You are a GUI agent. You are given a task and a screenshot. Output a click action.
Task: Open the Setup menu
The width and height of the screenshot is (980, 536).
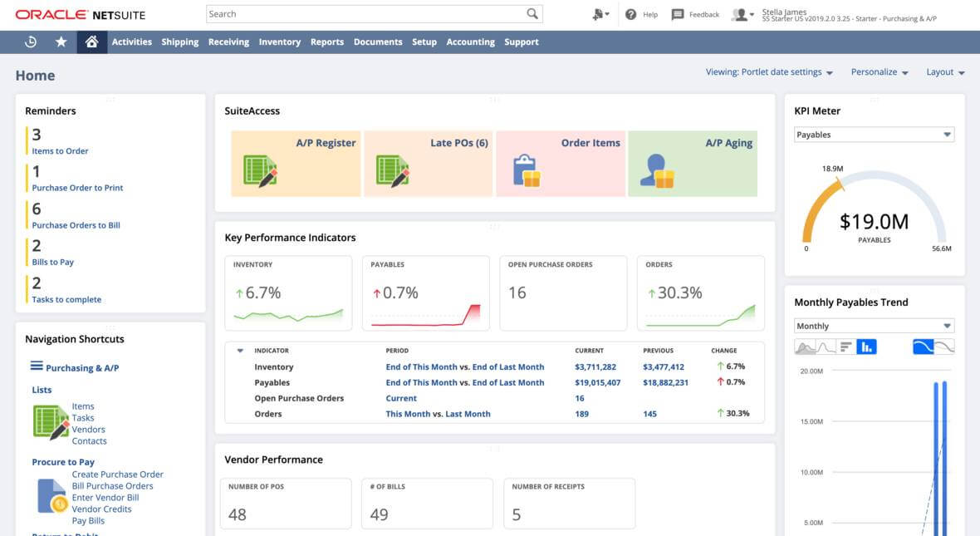(x=424, y=42)
